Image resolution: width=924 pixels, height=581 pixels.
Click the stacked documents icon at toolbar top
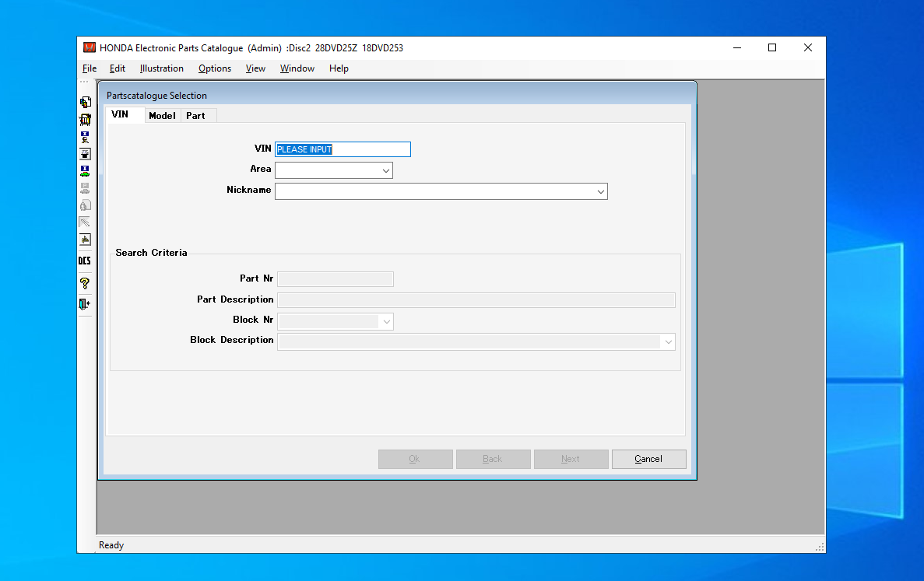85,103
